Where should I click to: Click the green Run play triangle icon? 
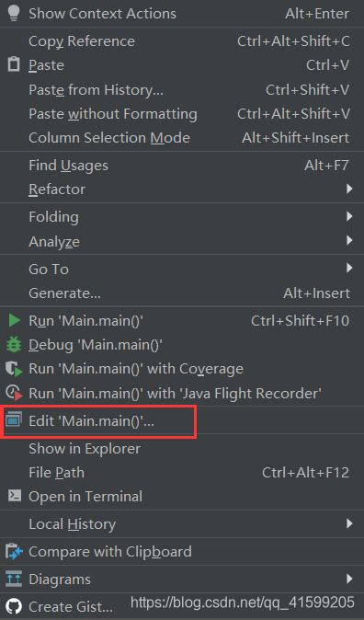[14, 320]
